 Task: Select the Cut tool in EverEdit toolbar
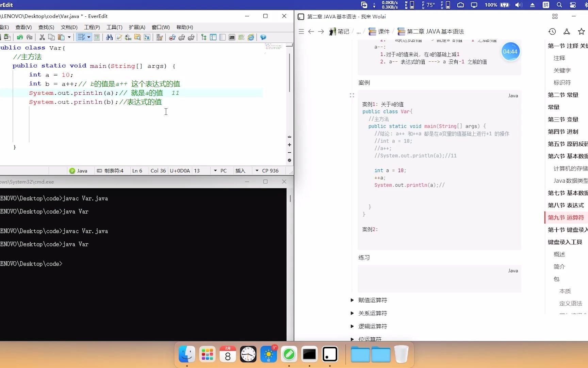42,37
